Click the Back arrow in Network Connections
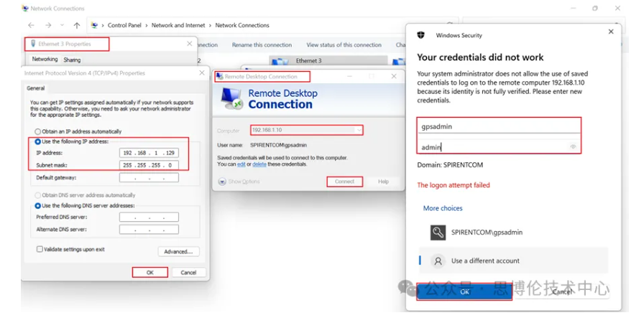The width and height of the screenshot is (644, 328). pos(31,25)
